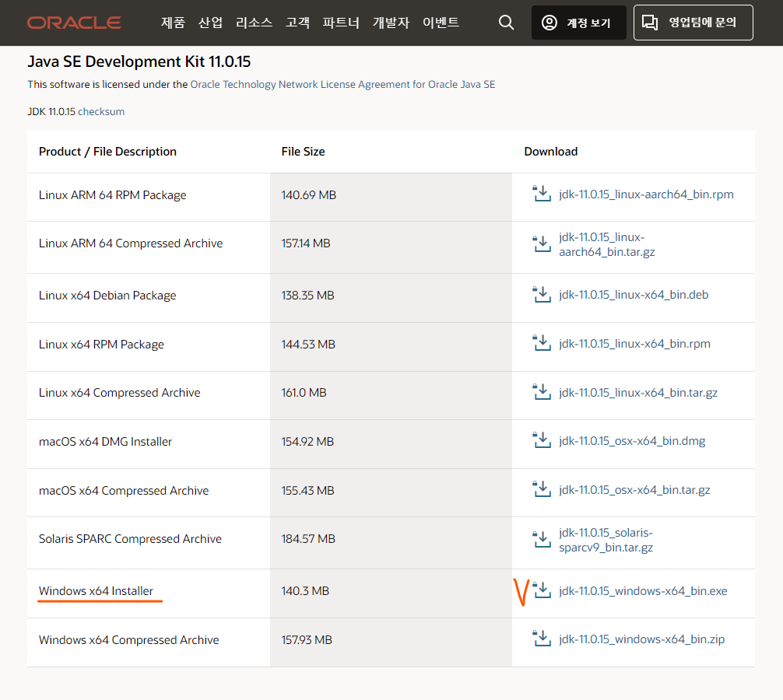The width and height of the screenshot is (783, 700).
Task: Click download icon for windows-x64_bin.exe
Action: click(x=542, y=590)
